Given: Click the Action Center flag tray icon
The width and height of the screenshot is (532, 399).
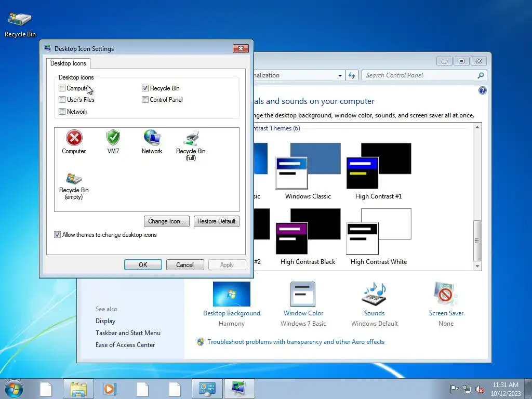Looking at the screenshot, I should pyautogui.click(x=454, y=389).
